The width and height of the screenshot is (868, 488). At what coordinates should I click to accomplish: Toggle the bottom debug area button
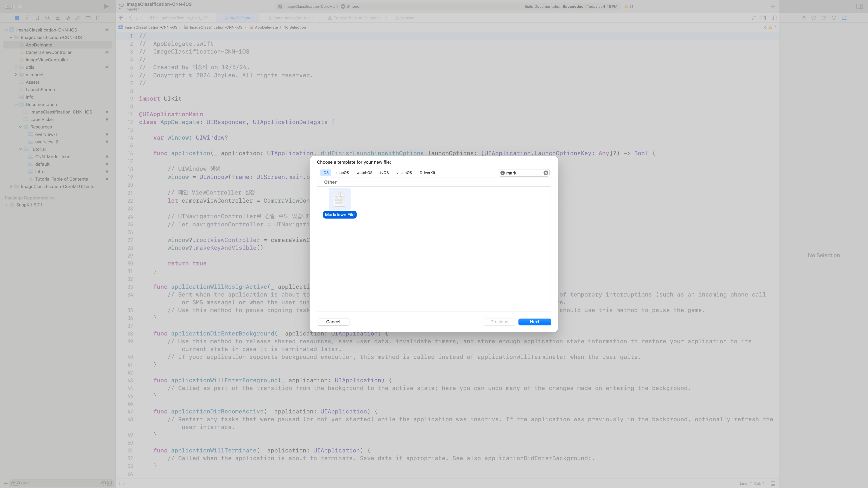coord(773,483)
